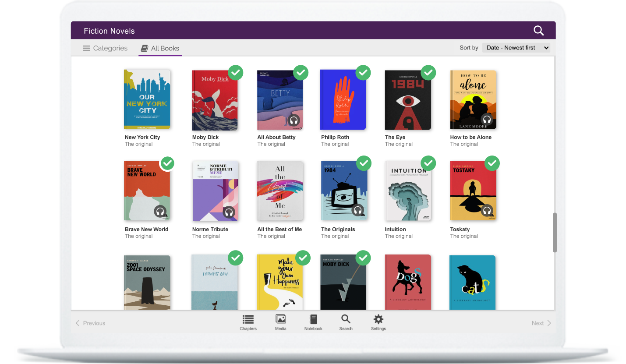The width and height of the screenshot is (626, 364).
Task: Click the title text 'Toskaty'
Action: pos(460,229)
